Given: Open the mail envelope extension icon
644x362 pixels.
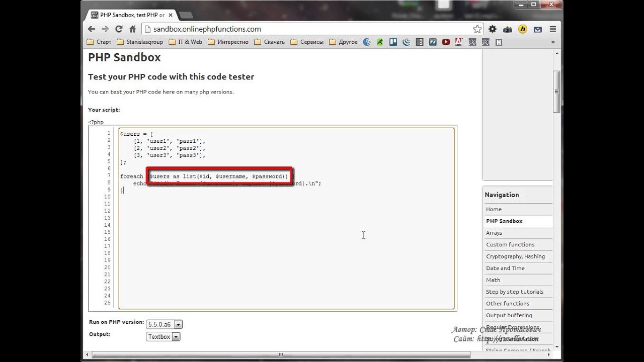Looking at the screenshot, I should click(x=538, y=29).
